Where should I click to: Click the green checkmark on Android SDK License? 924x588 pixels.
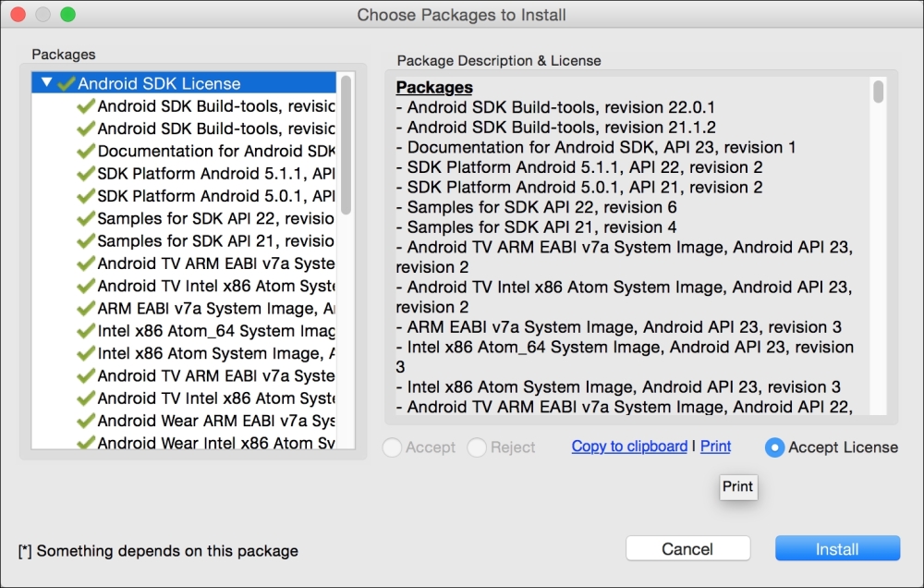66,84
